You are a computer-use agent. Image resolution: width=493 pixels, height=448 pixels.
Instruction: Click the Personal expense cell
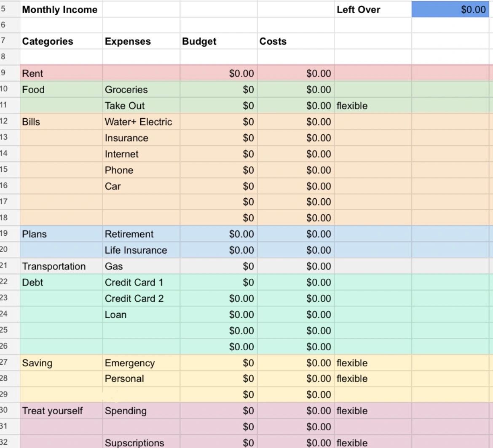point(141,379)
